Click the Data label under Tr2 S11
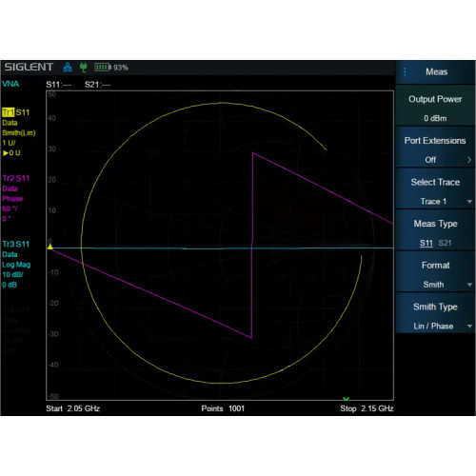476x476 pixels. 10,188
